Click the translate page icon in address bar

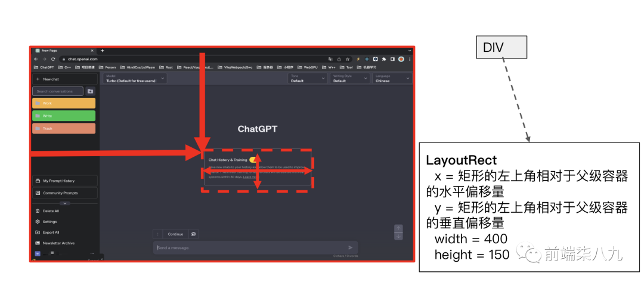coord(330,59)
